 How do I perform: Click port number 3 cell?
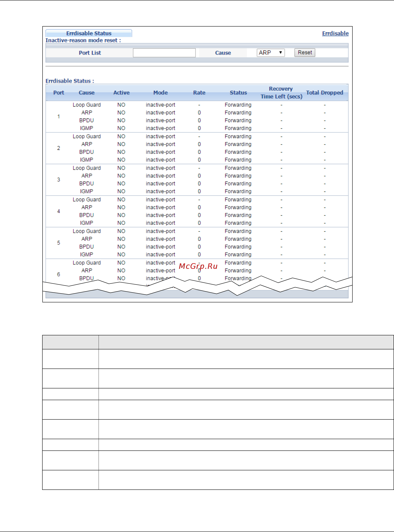click(58, 180)
